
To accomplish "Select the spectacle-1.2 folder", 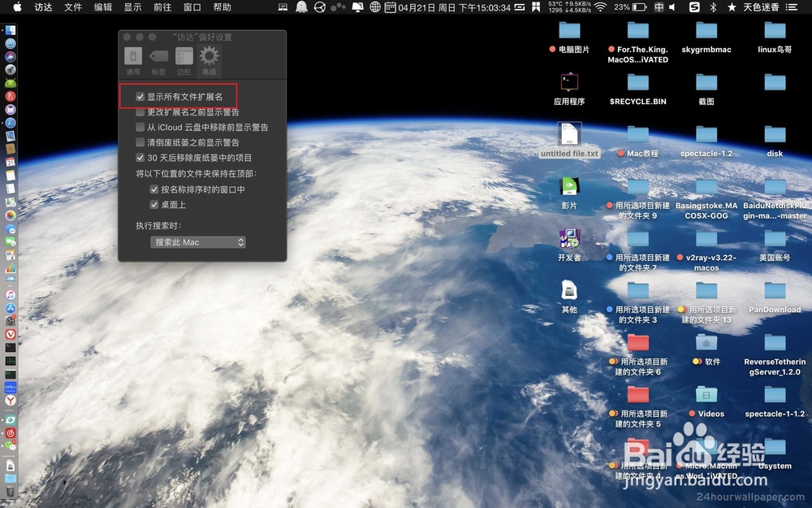I will click(706, 135).
